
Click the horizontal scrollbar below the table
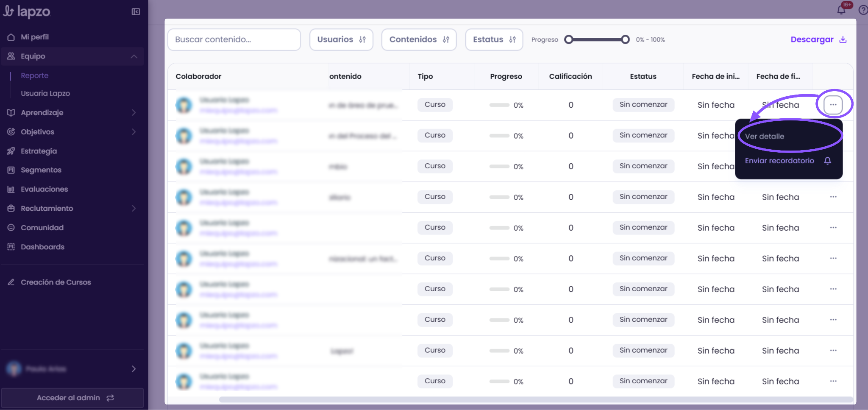(x=536, y=399)
